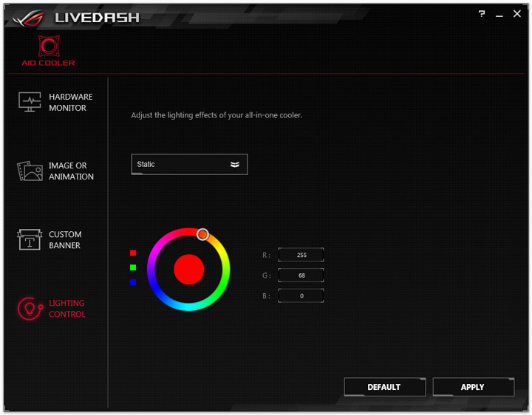
Task: Click the LIVEDASH title text
Action: coord(97,18)
